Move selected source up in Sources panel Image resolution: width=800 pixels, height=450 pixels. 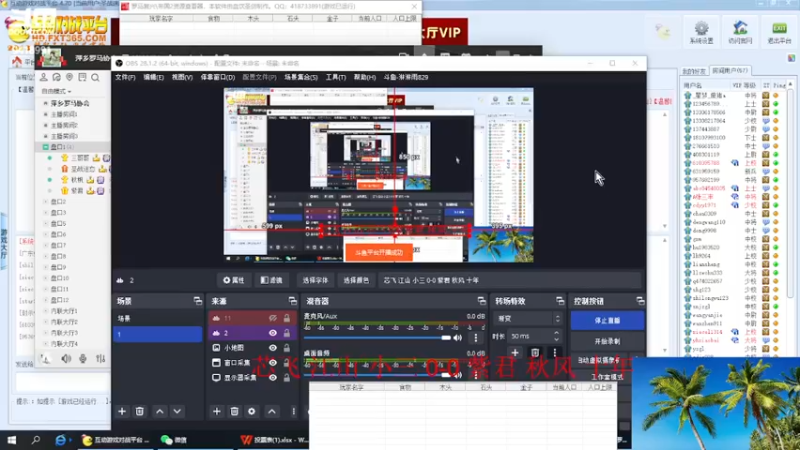(x=272, y=411)
